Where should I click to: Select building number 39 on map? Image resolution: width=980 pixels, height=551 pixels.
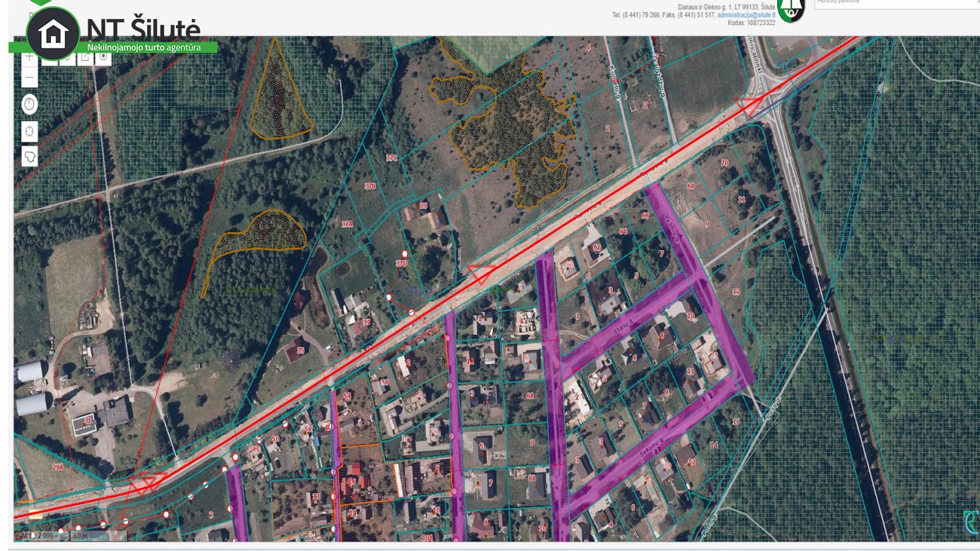click(x=423, y=206)
